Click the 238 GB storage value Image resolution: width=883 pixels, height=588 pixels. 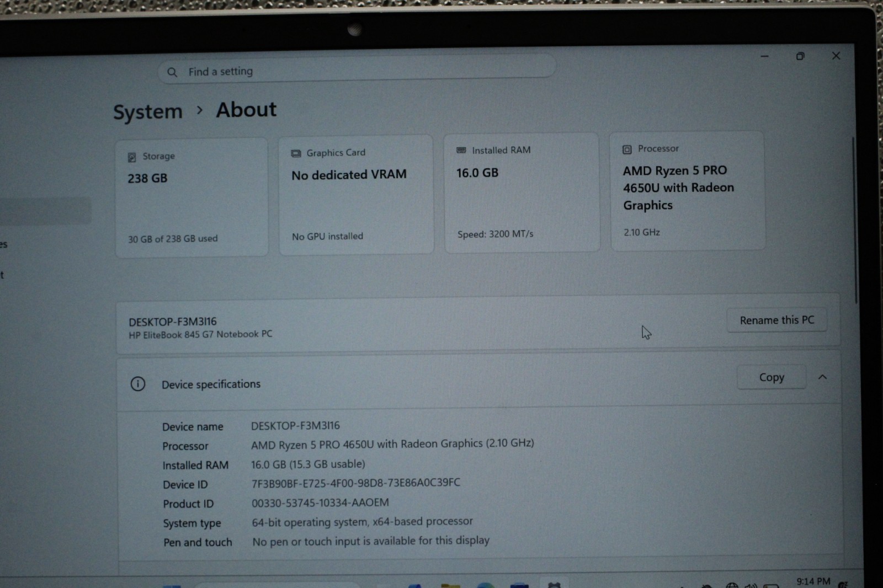coord(147,178)
